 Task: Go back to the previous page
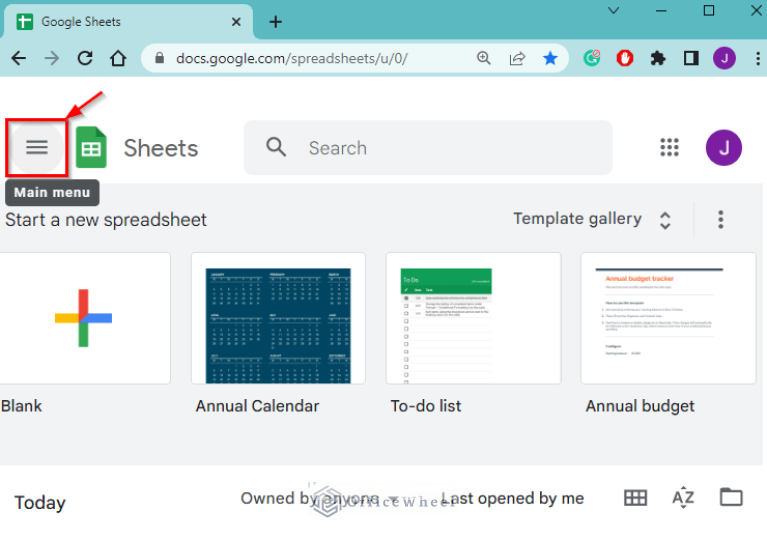[18, 58]
